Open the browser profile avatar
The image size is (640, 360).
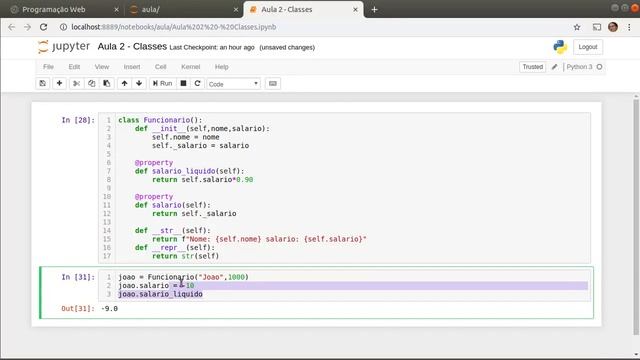pos(613,27)
